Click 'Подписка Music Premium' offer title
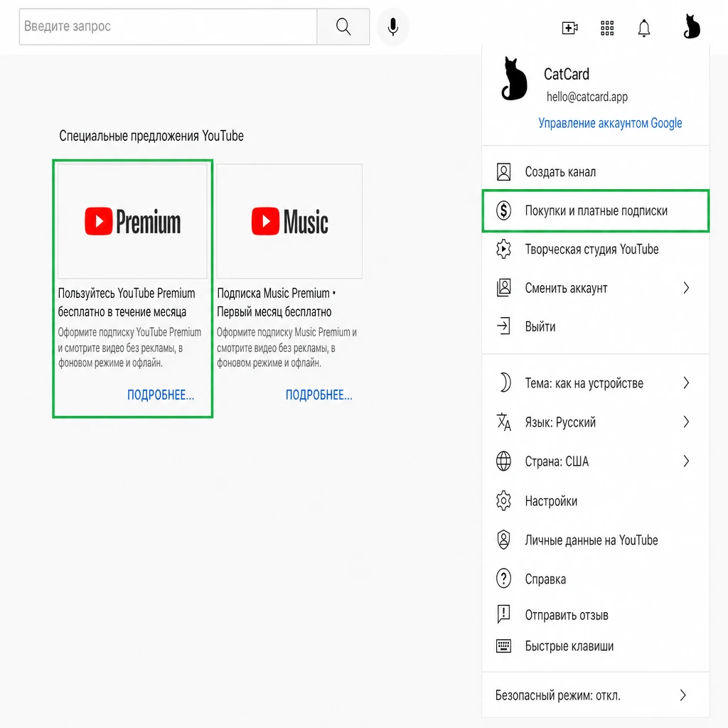The image size is (728, 728). 277,302
